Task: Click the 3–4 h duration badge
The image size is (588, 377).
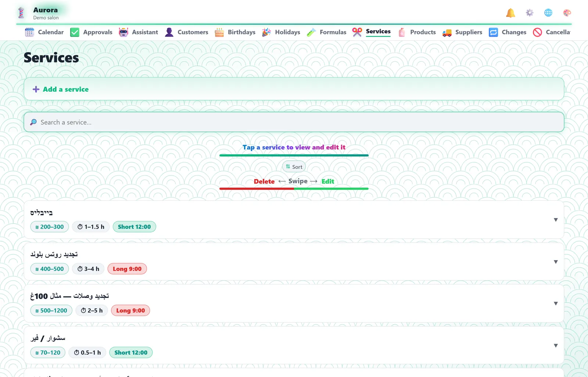Action: click(88, 269)
